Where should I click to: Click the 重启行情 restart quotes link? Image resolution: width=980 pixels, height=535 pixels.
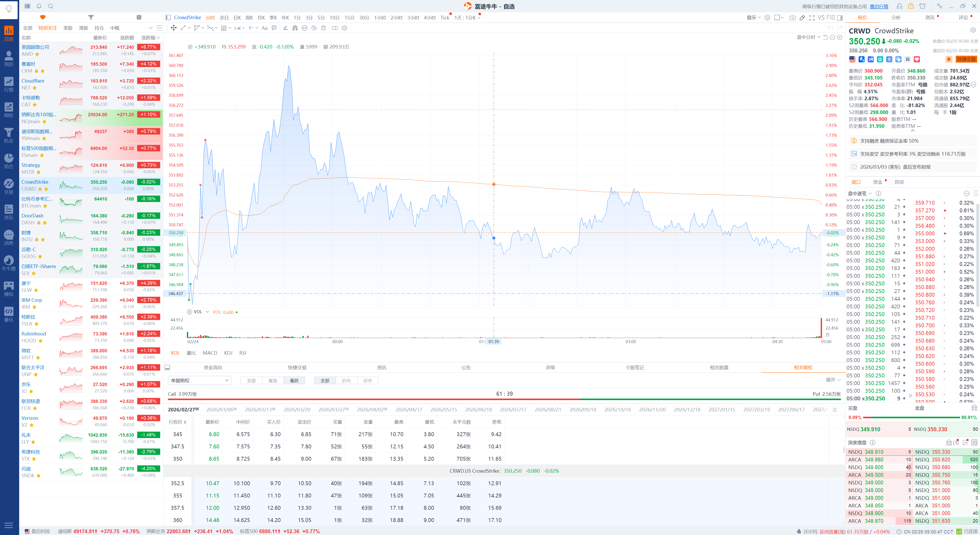[x=879, y=6]
